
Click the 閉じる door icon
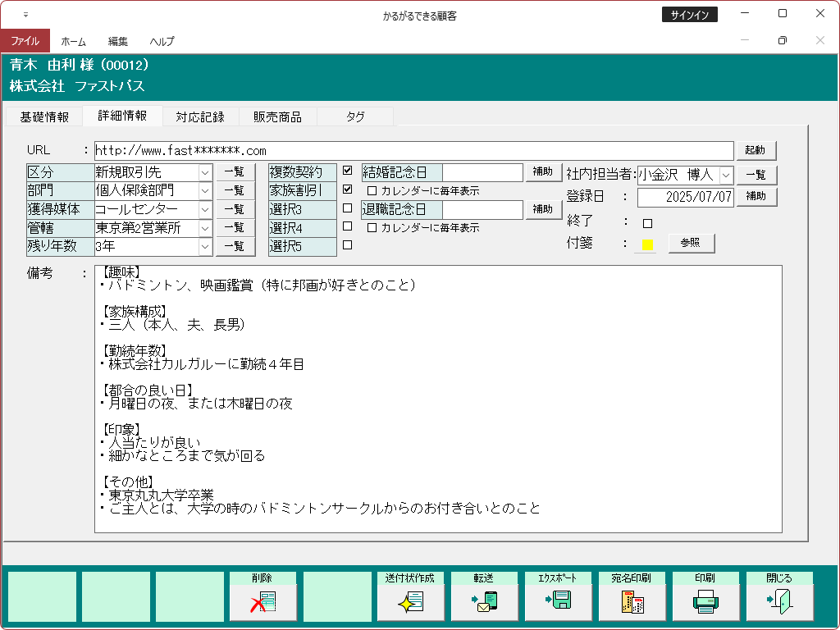tap(779, 602)
